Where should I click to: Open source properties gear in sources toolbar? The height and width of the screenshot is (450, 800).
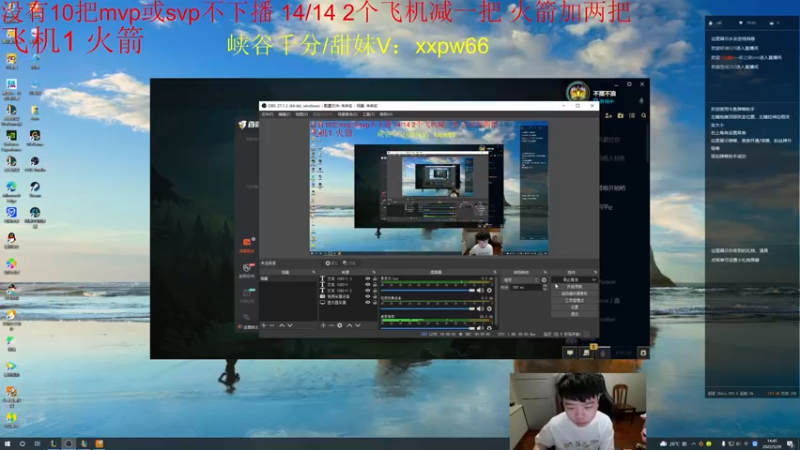340,326
